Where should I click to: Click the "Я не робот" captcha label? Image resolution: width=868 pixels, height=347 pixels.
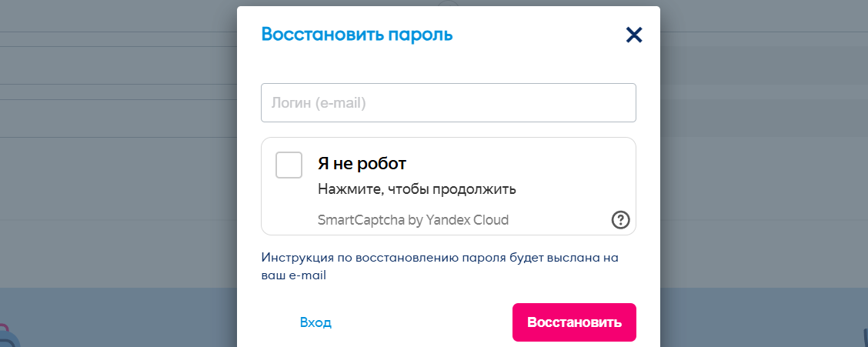pos(362,164)
